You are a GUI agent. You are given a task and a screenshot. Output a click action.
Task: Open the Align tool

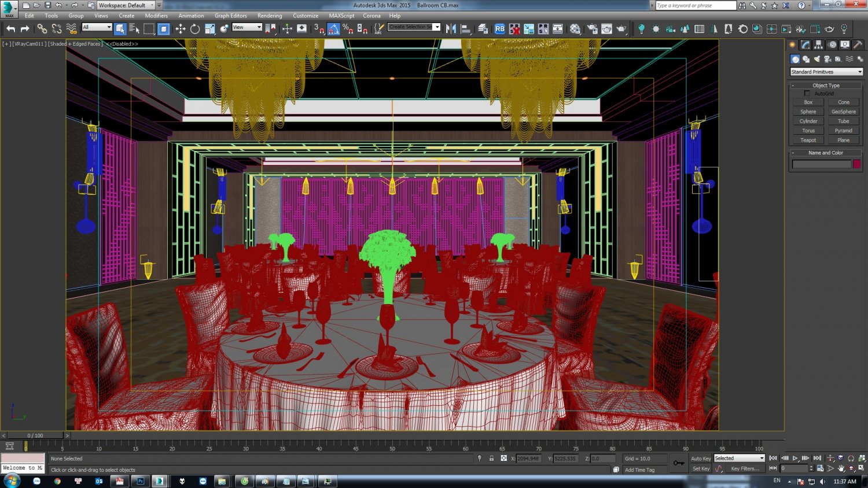pos(466,28)
